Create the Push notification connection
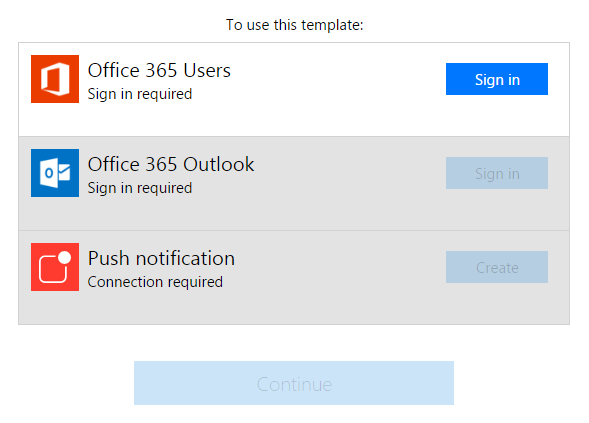 [497, 267]
